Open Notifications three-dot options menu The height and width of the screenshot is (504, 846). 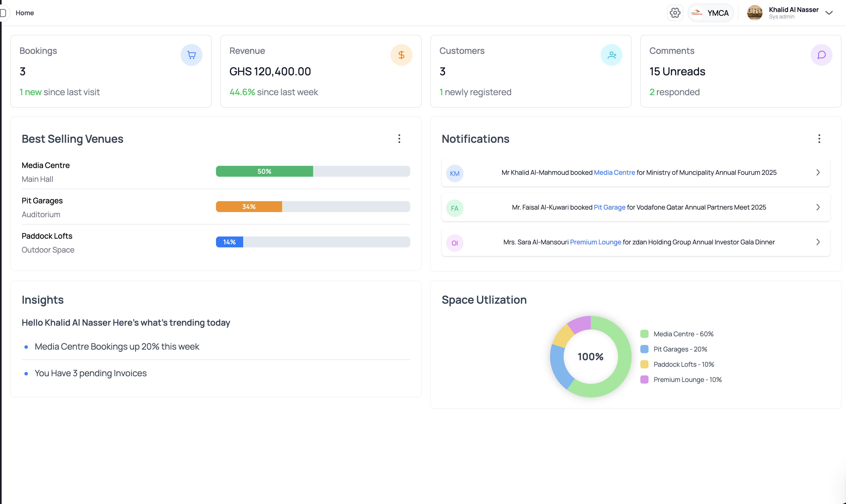click(819, 139)
